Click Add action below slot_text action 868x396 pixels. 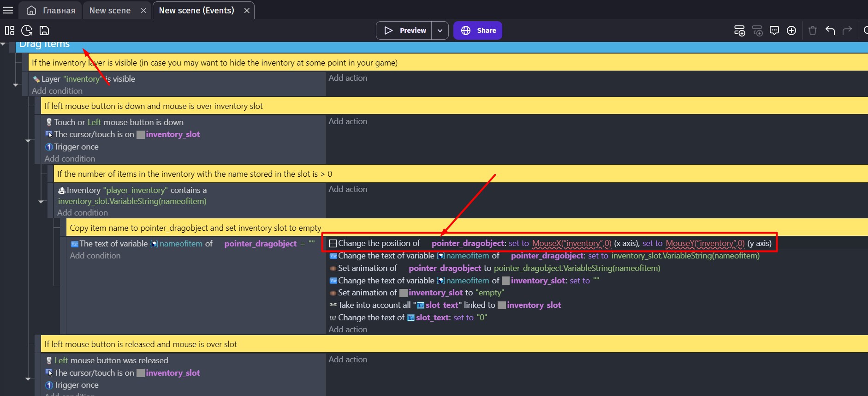(x=348, y=330)
